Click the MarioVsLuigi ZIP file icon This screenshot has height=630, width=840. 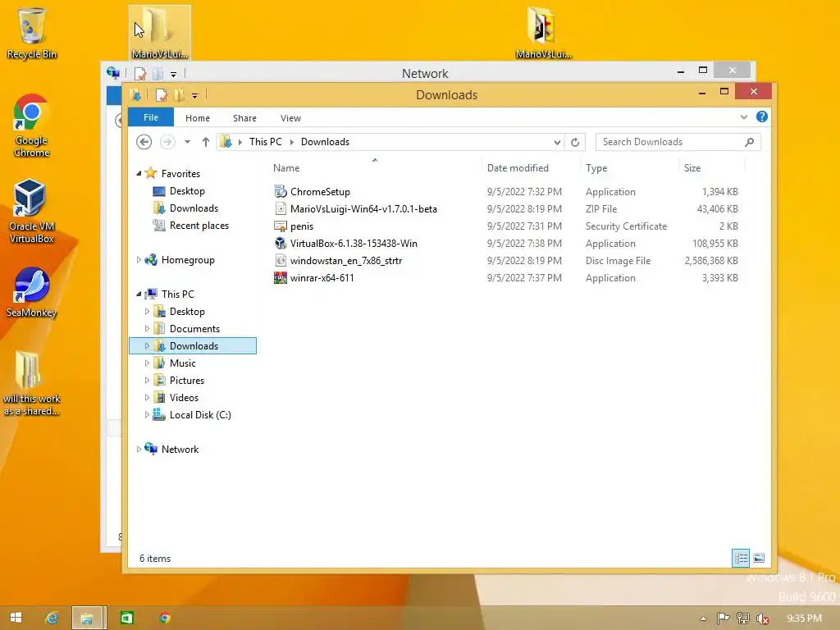pos(281,209)
